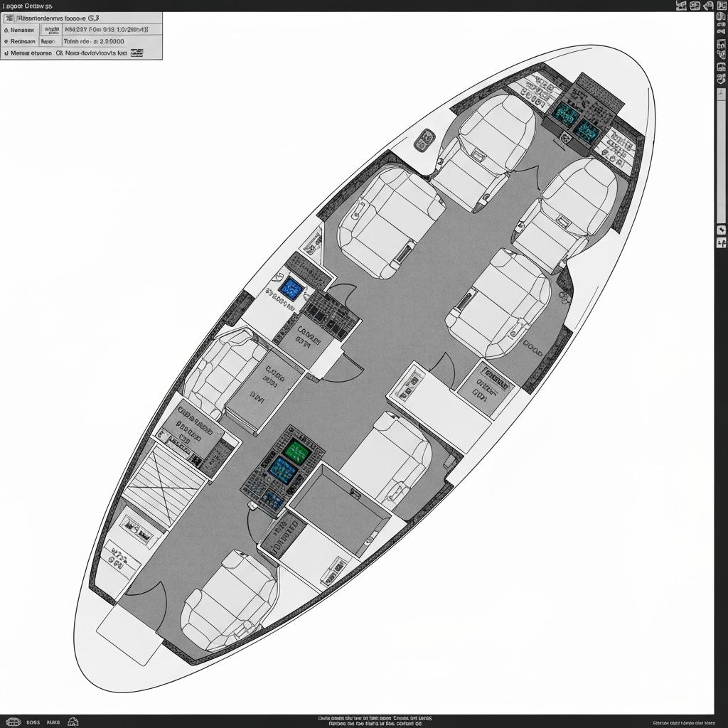Select the round fixture outside the hull near the upper seats
Viewport: 728px width, 728px height.
[x=425, y=140]
